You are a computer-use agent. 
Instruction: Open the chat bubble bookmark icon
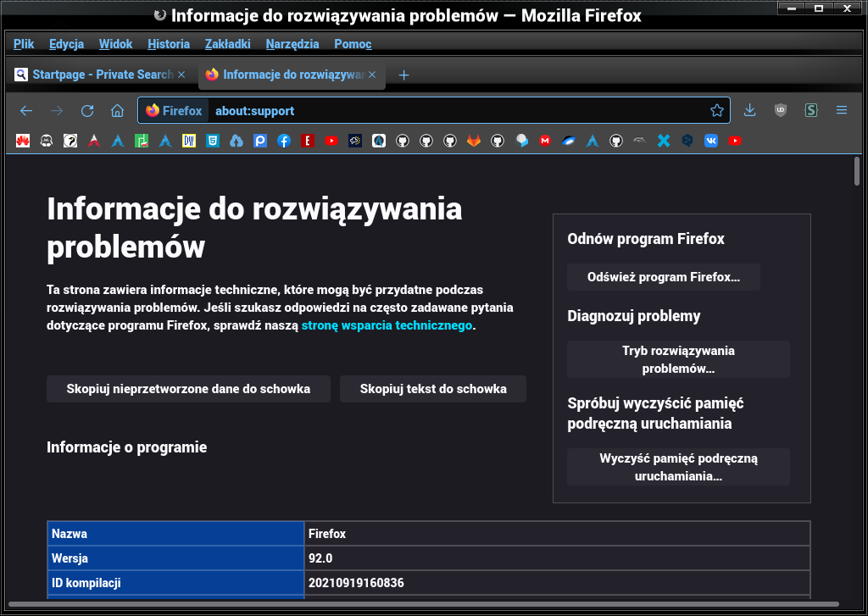521,142
